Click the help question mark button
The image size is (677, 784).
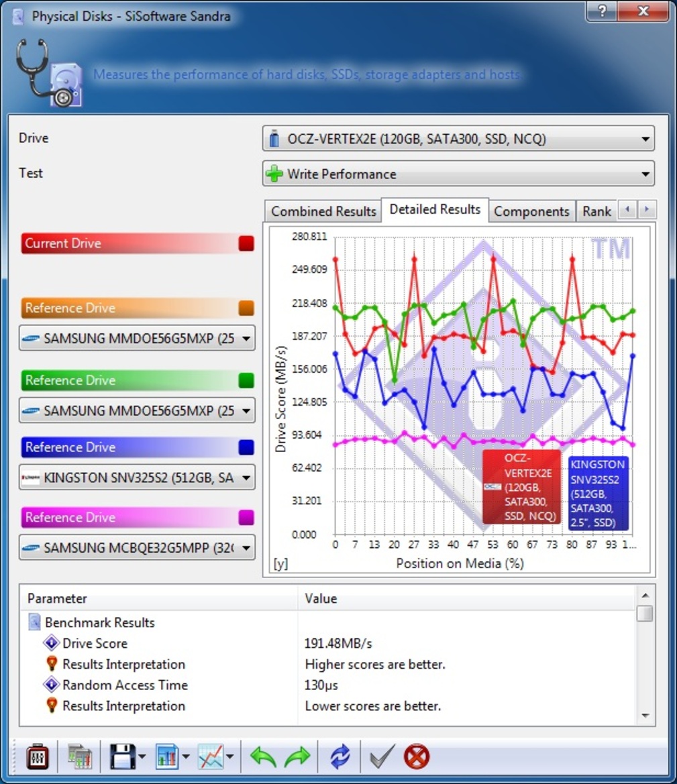coord(602,11)
